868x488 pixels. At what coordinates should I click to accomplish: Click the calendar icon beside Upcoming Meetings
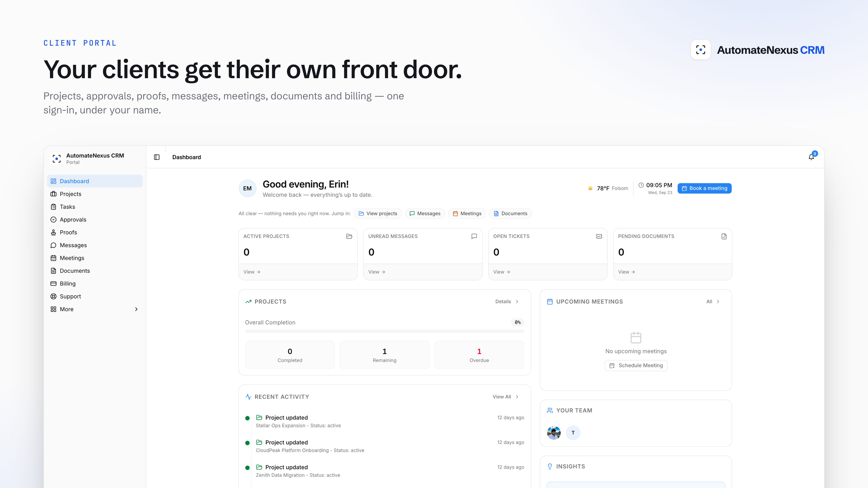pyautogui.click(x=550, y=302)
